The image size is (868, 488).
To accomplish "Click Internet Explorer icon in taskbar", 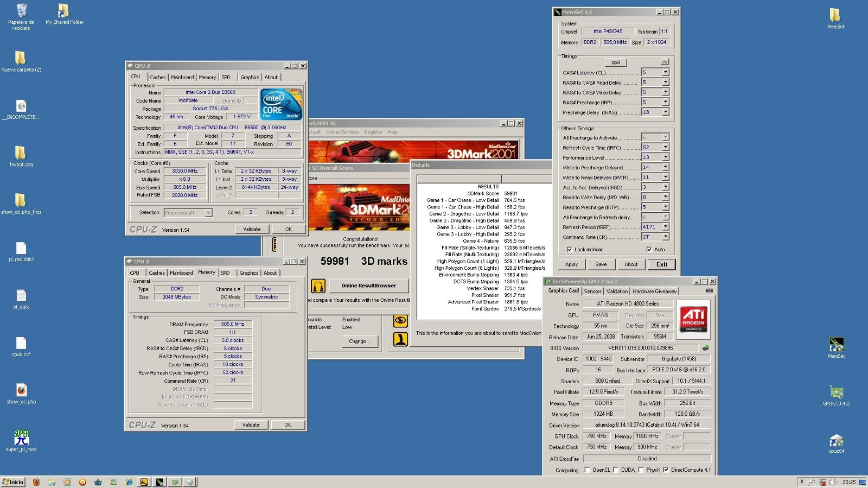I will click(x=129, y=481).
